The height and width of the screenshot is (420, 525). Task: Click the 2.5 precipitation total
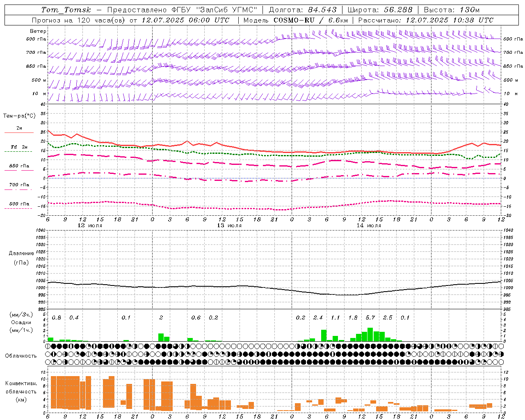[x=388, y=318]
